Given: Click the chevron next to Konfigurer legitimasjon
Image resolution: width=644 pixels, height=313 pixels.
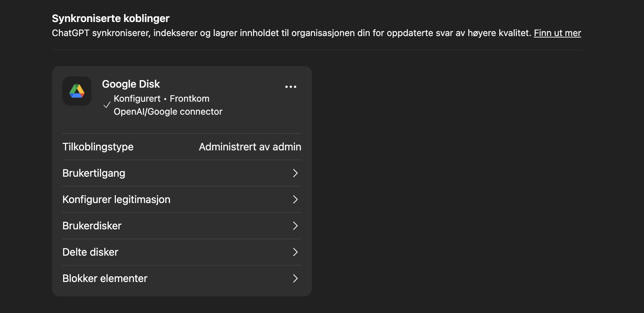Looking at the screenshot, I should pyautogui.click(x=295, y=199).
